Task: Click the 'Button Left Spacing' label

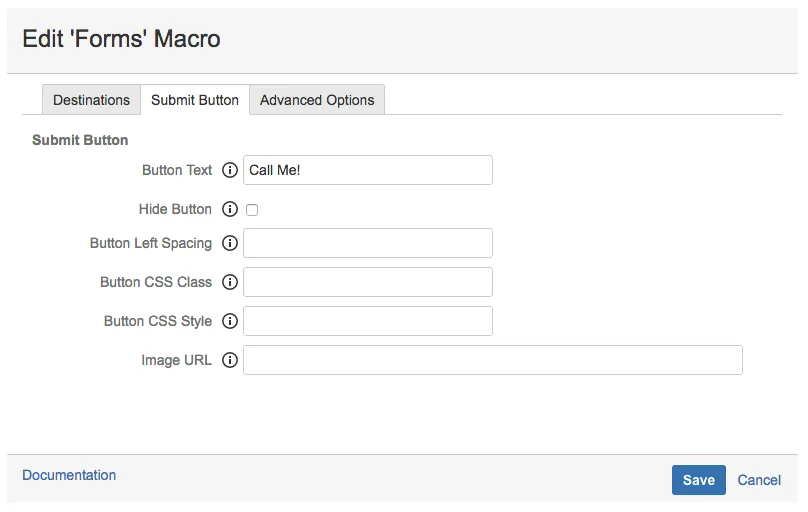Action: 150,243
